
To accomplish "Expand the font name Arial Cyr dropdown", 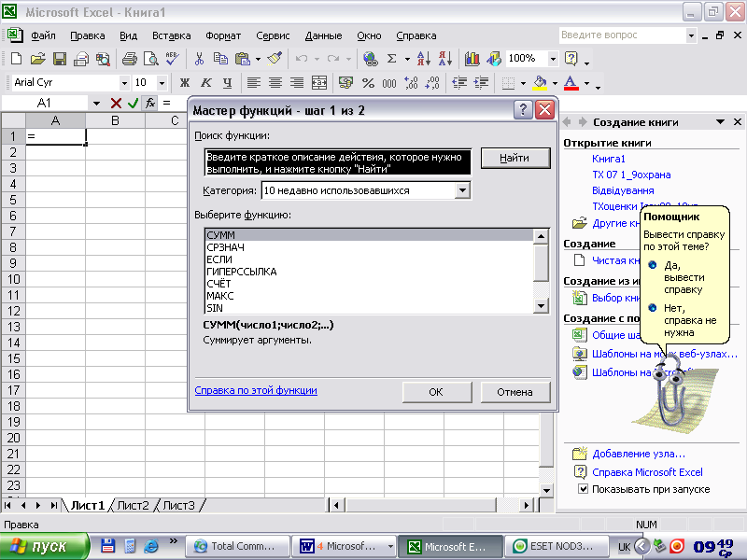I will click(x=124, y=83).
